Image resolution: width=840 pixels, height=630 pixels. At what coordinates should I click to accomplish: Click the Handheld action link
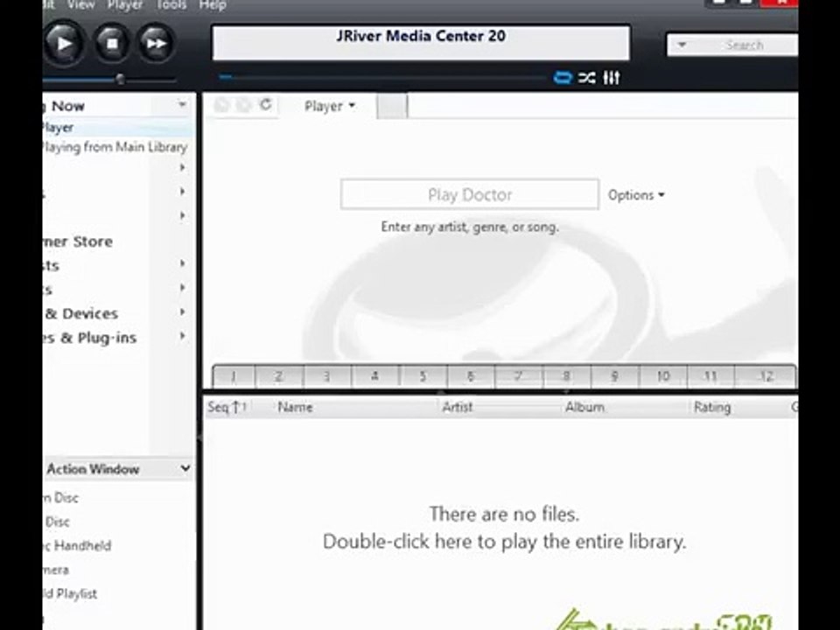tap(78, 546)
